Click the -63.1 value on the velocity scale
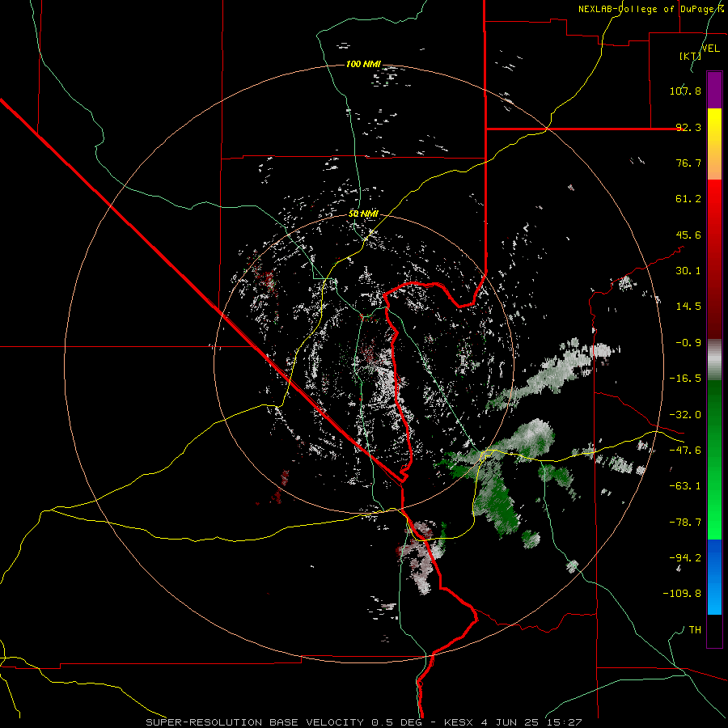Viewport: 728px width, 728px height. [685, 486]
